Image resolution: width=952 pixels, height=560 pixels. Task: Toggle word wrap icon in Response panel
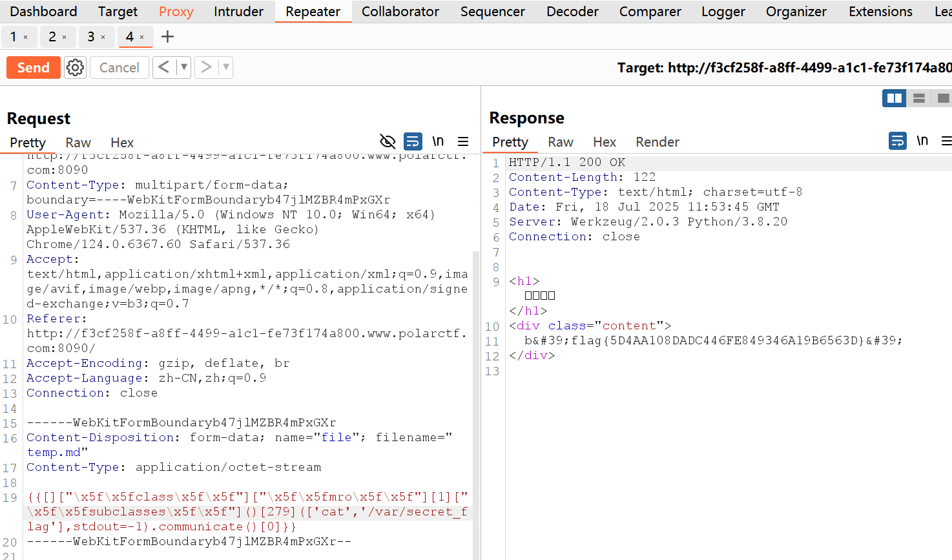[x=898, y=140]
